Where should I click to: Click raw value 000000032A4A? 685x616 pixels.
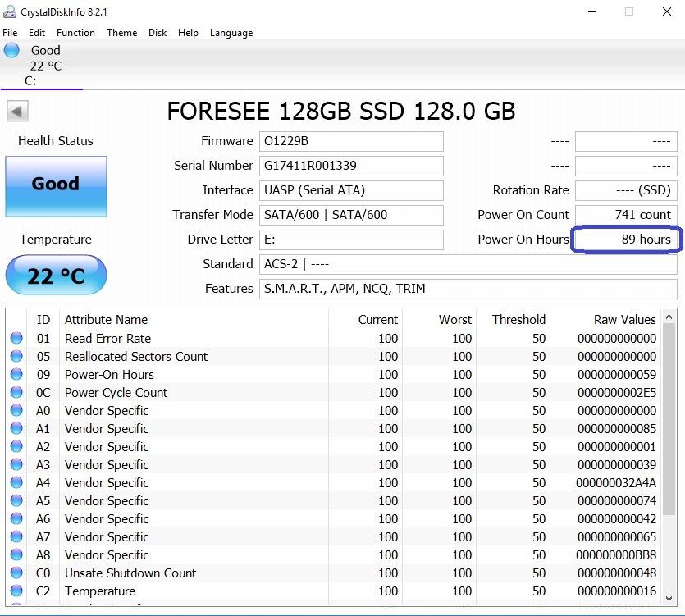click(616, 483)
